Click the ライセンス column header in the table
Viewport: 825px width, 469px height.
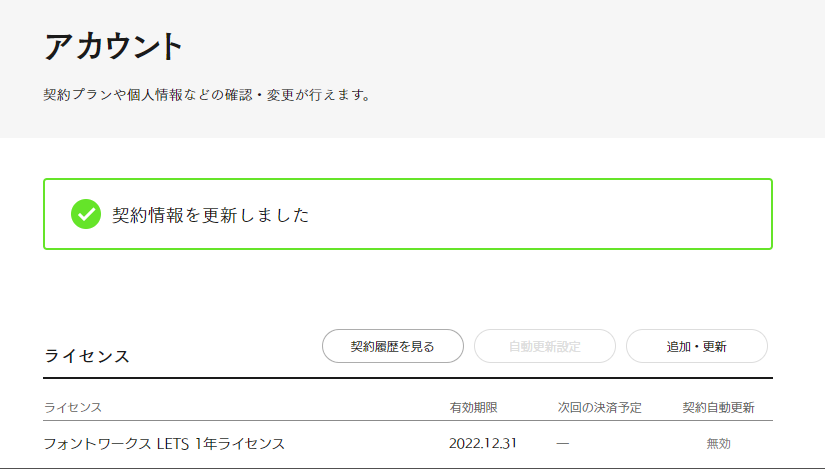click(x=73, y=407)
